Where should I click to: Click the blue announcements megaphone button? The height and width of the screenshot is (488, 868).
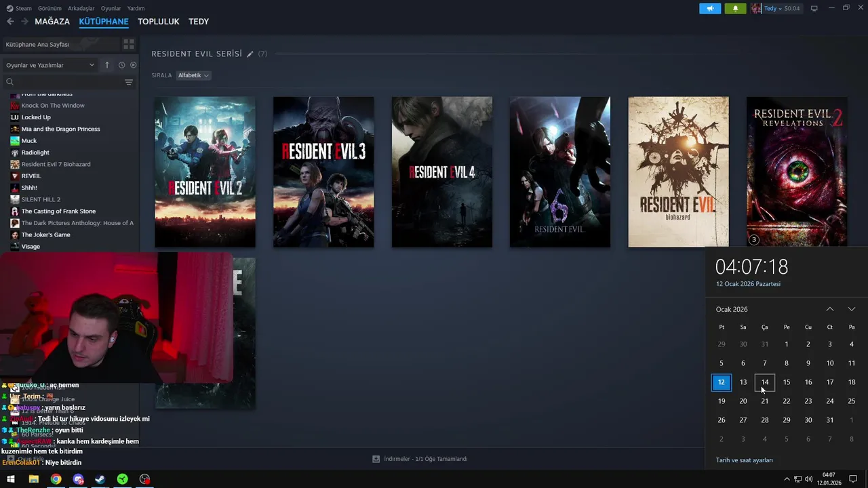point(710,9)
